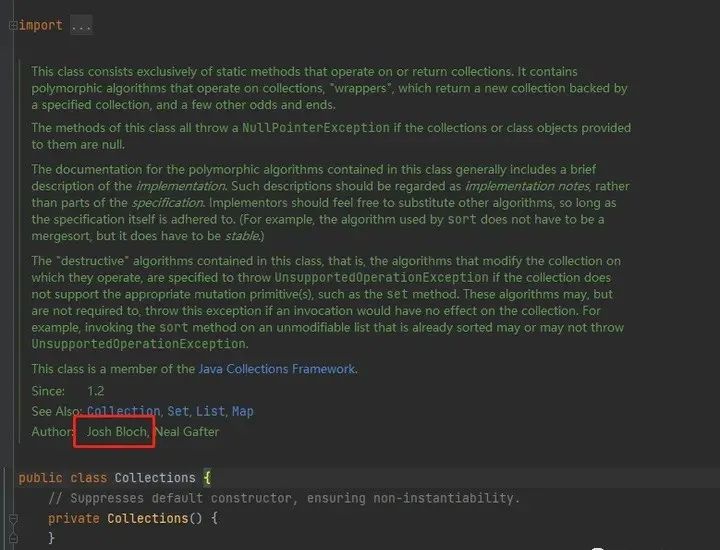720x550 pixels.
Task: Open the Java Collections Framework link
Action: tap(277, 369)
